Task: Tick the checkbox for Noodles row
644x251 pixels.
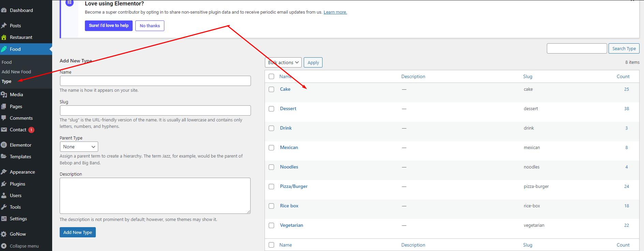Action: coord(271,167)
